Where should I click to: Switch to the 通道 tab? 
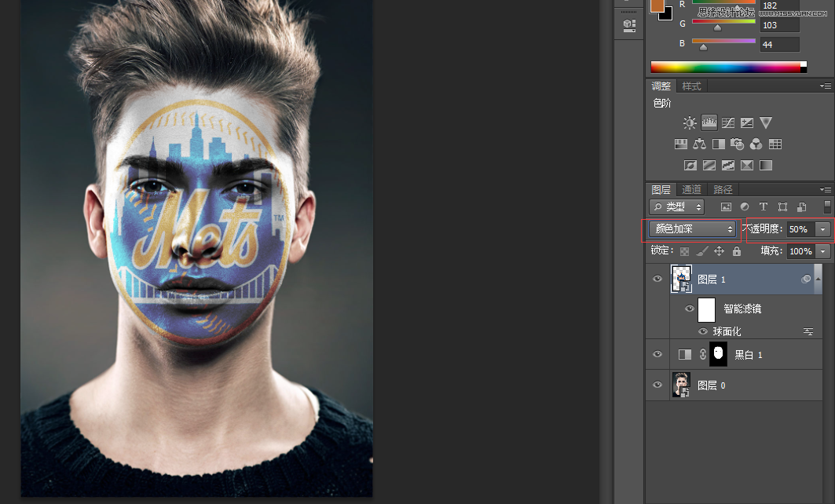(692, 189)
